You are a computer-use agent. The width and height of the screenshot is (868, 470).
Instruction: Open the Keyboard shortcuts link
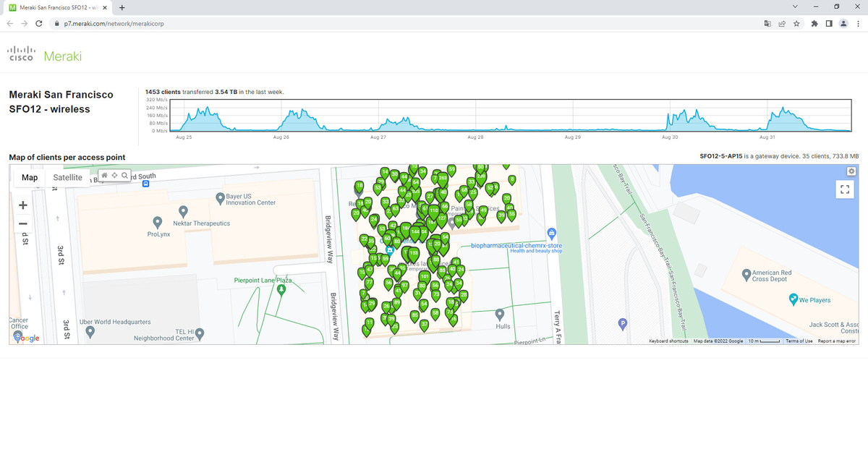668,341
